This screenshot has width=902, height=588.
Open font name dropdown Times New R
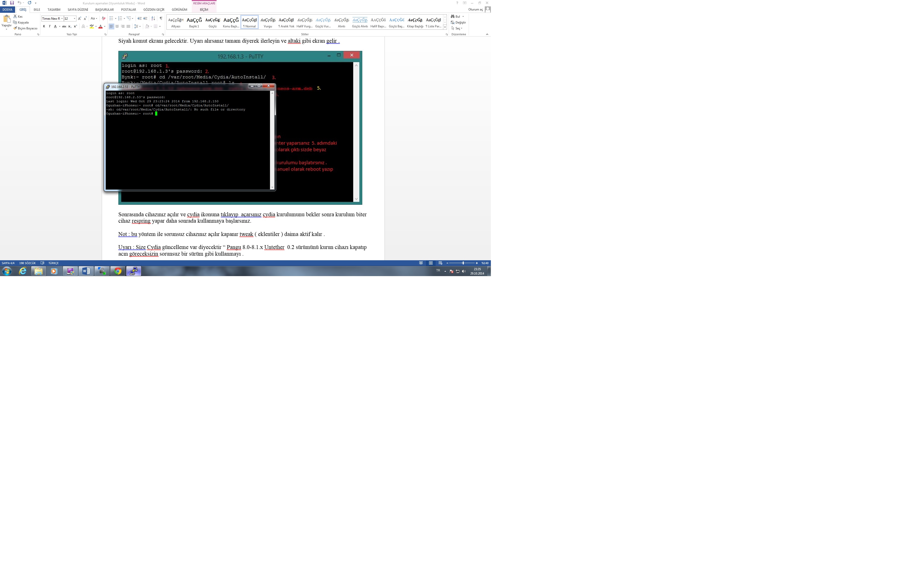pyautogui.click(x=62, y=19)
